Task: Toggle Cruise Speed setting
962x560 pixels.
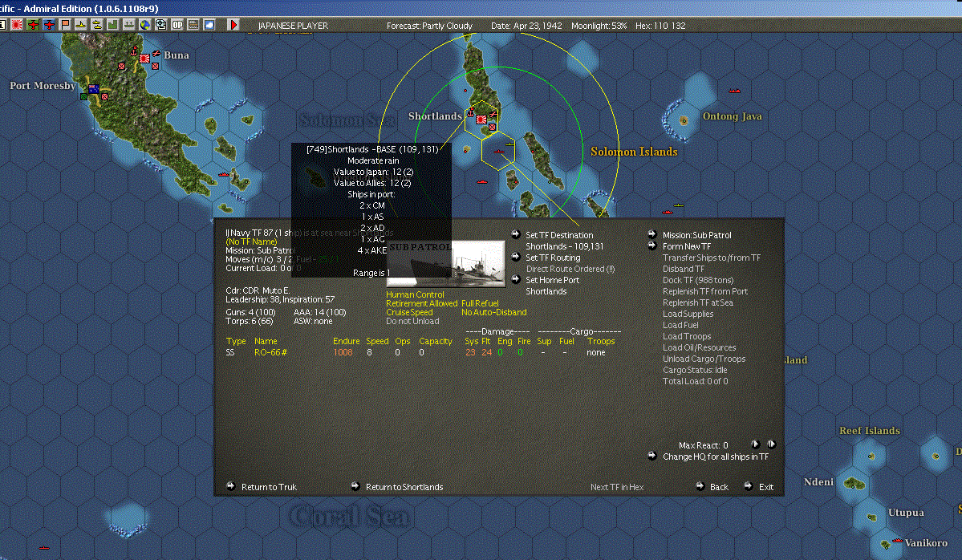Action: coord(409,312)
